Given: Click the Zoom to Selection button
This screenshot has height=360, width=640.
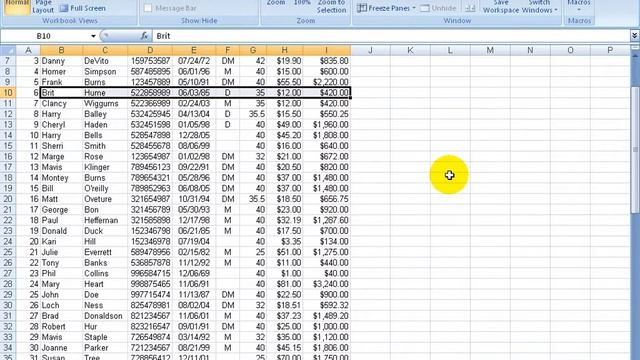Looking at the screenshot, I should pyautogui.click(x=331, y=7).
